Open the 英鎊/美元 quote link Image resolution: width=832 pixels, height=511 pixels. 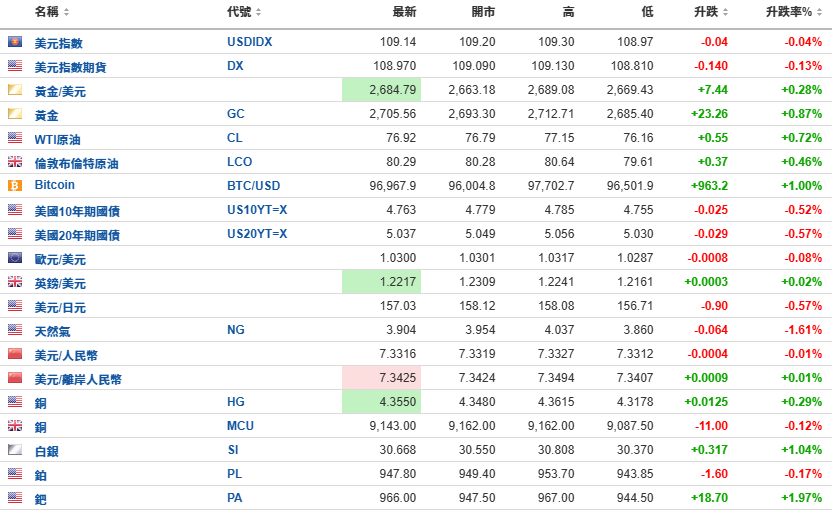60,283
